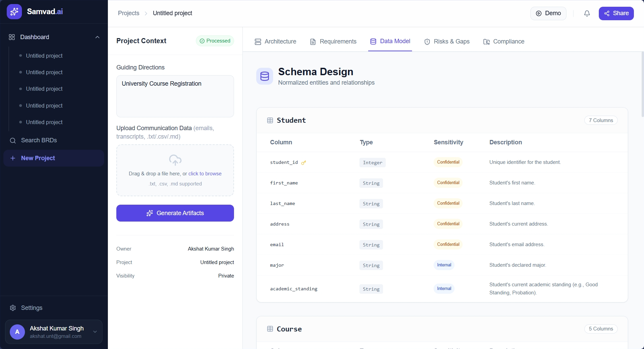Image resolution: width=644 pixels, height=349 pixels.
Task: Click the table grid icon beside Course
Action: click(x=270, y=329)
